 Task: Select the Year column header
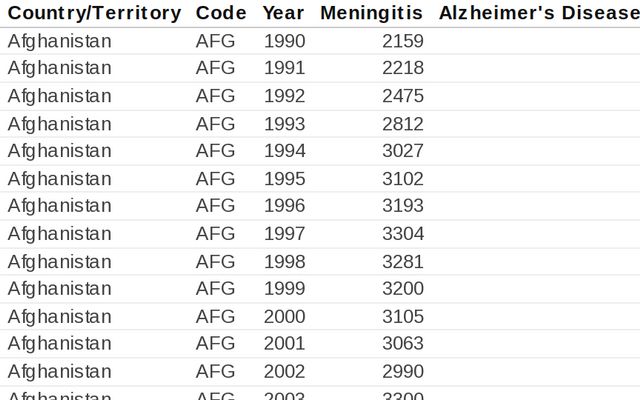click(x=284, y=13)
